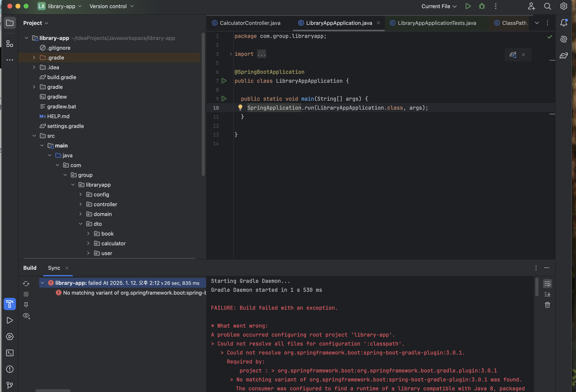The height and width of the screenshot is (392, 576).
Task: Open Build panel options menu
Action: click(x=536, y=268)
